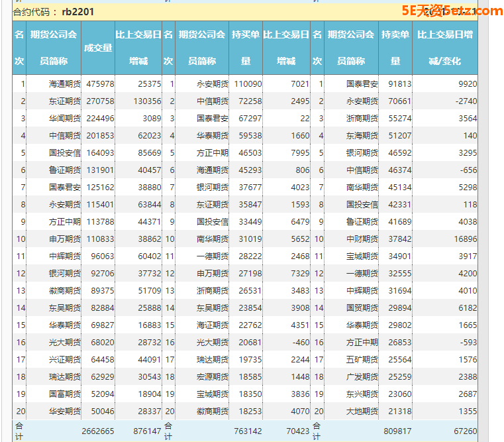This screenshot has width=504, height=442.
Task: Click the 成交量 column header
Action: pos(98,48)
